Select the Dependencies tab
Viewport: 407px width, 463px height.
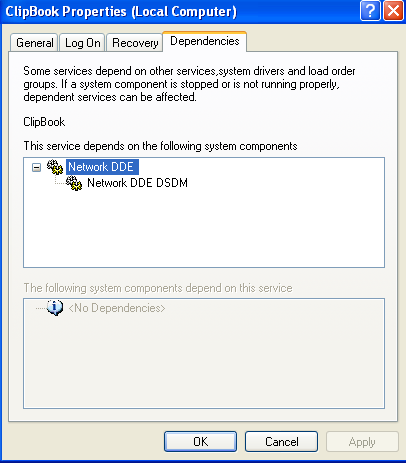tap(205, 41)
